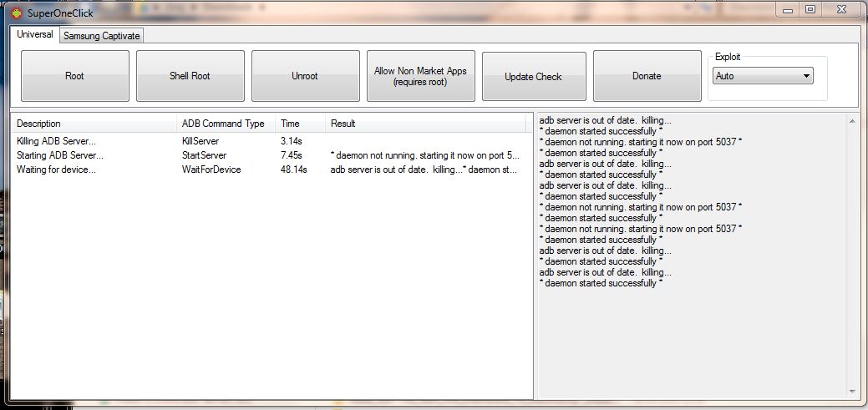
Task: Click the WaitForDevice result text
Action: (424, 170)
